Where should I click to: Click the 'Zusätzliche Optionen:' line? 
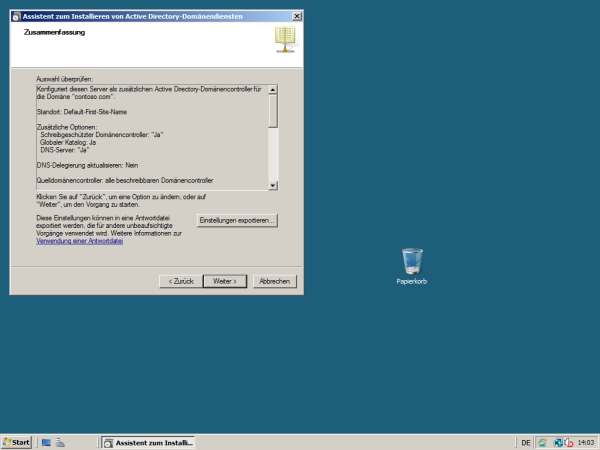(x=67, y=127)
